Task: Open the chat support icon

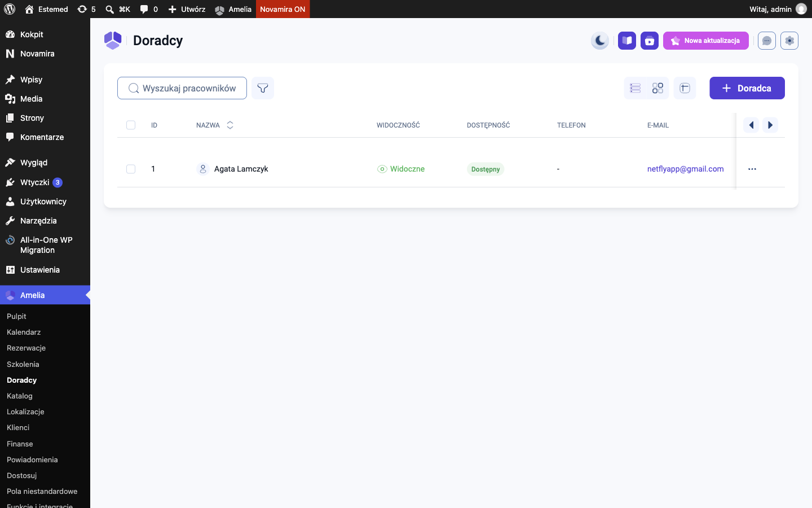Action: (767, 41)
